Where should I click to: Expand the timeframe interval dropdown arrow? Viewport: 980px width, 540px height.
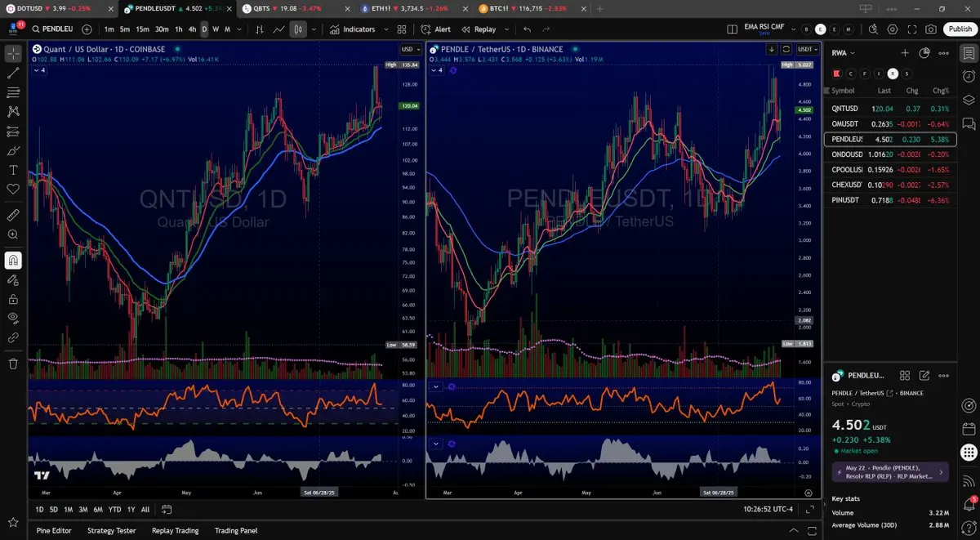point(239,29)
